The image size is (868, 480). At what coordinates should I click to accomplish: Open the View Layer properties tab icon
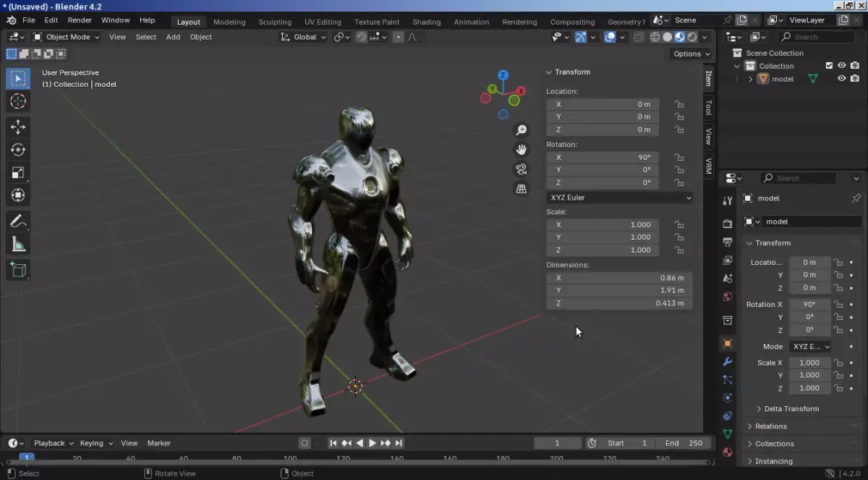coord(728,260)
